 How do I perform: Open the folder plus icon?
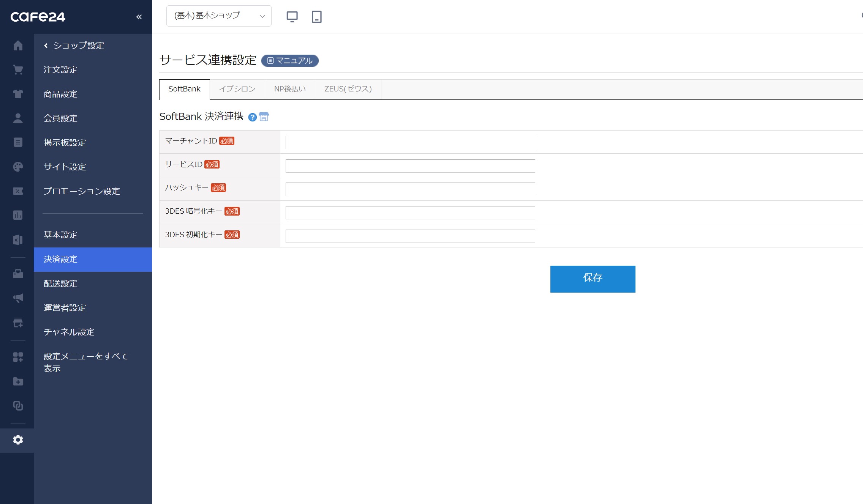pos(18,381)
